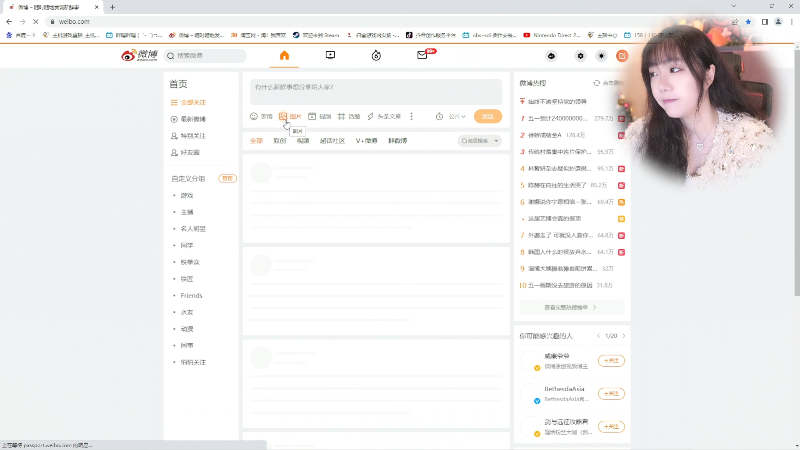Image resolution: width=800 pixels, height=450 pixels.
Task: Select the 超话社区 feed tab
Action: point(332,140)
